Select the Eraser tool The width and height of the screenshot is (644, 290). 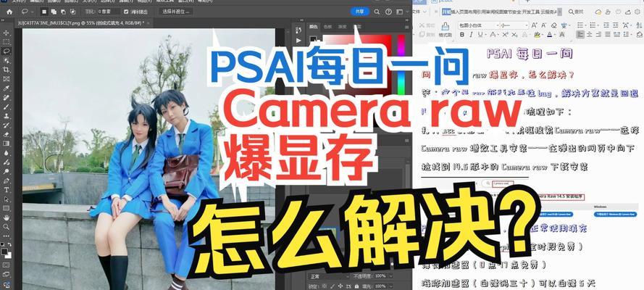point(7,134)
